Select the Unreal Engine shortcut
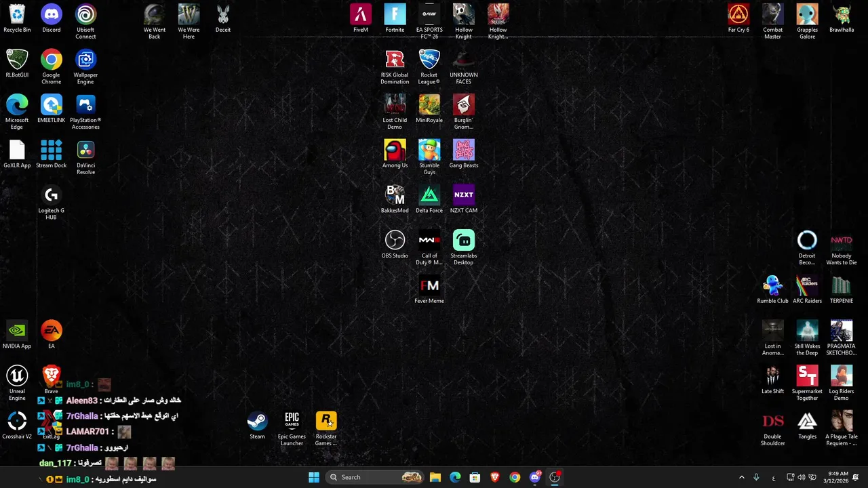Image resolution: width=868 pixels, height=488 pixels. (x=17, y=383)
